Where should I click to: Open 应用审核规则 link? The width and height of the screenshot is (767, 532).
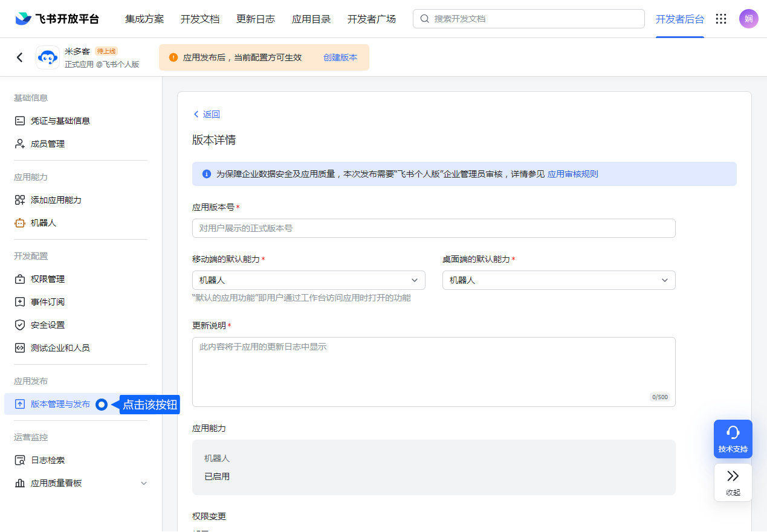(572, 174)
